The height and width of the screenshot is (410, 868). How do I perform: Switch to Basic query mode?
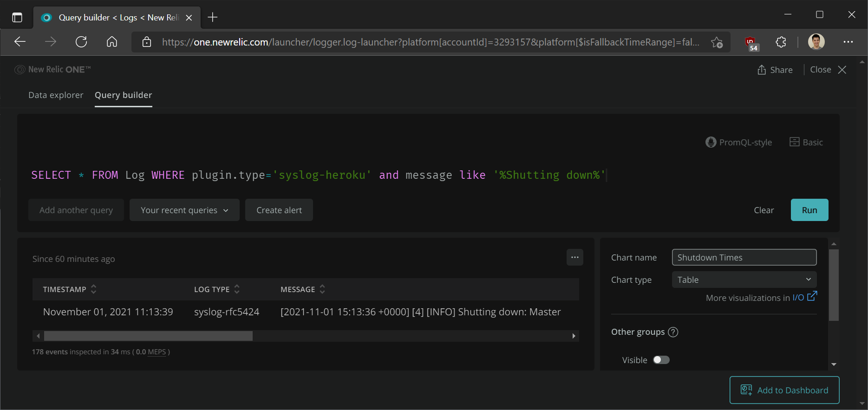click(806, 142)
